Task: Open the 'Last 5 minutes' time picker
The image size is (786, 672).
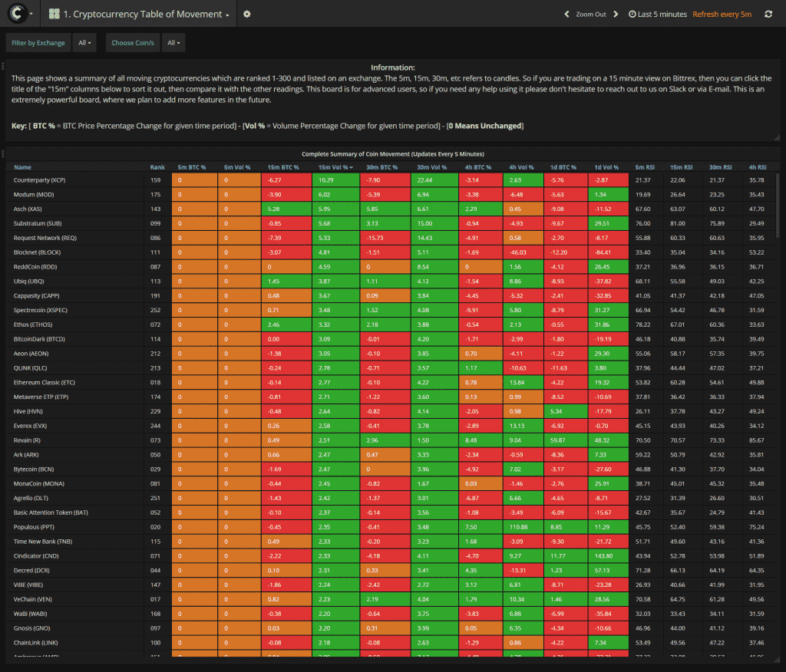Action: coord(658,14)
